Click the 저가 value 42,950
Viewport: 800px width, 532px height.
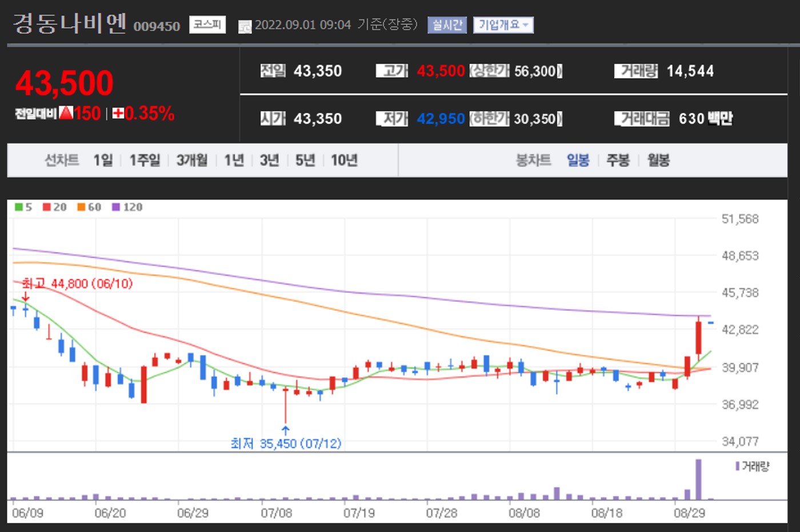[x=441, y=119]
